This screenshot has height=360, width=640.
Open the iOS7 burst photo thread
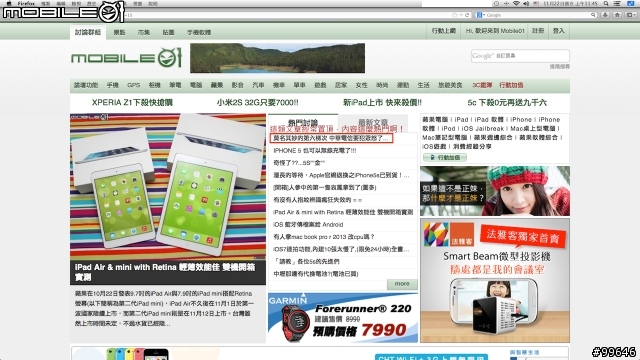point(341,249)
